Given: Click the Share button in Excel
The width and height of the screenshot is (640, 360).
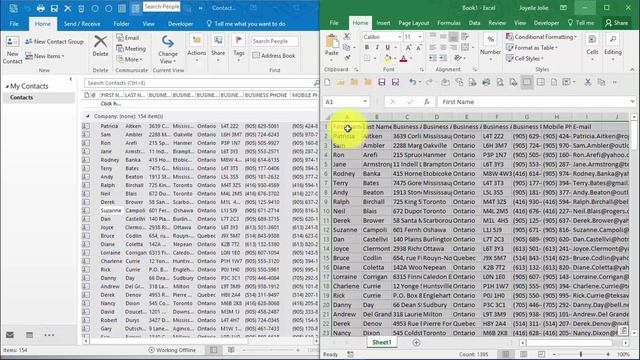Looking at the screenshot, I should [x=617, y=23].
